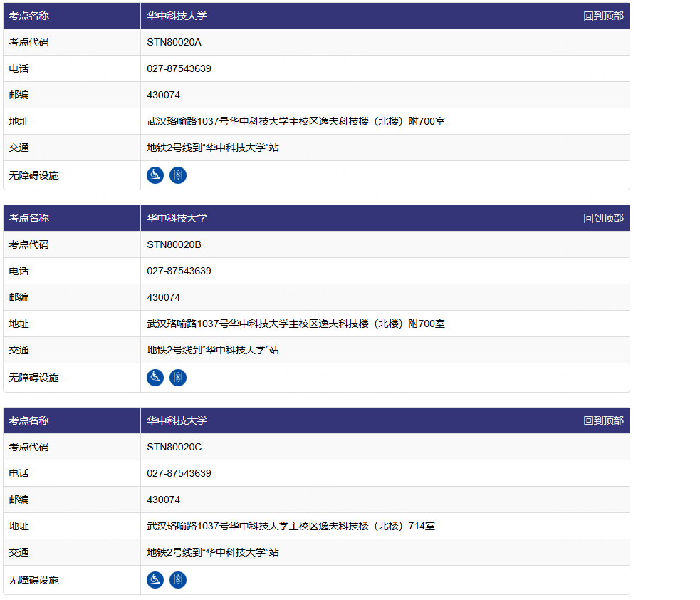The width and height of the screenshot is (700, 600).
Task: Click 地址 label in second table
Action: point(19,324)
